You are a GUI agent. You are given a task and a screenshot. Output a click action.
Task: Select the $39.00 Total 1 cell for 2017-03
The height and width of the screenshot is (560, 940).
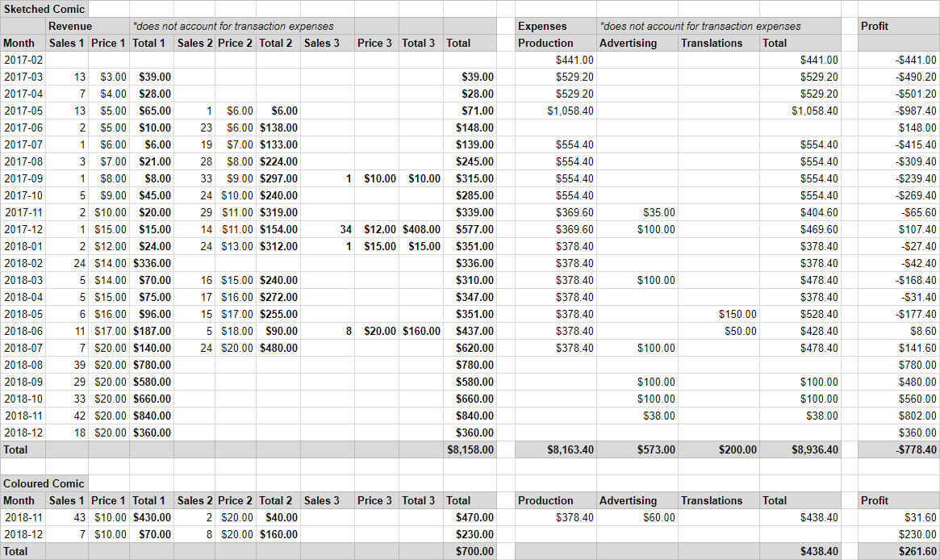tap(151, 77)
